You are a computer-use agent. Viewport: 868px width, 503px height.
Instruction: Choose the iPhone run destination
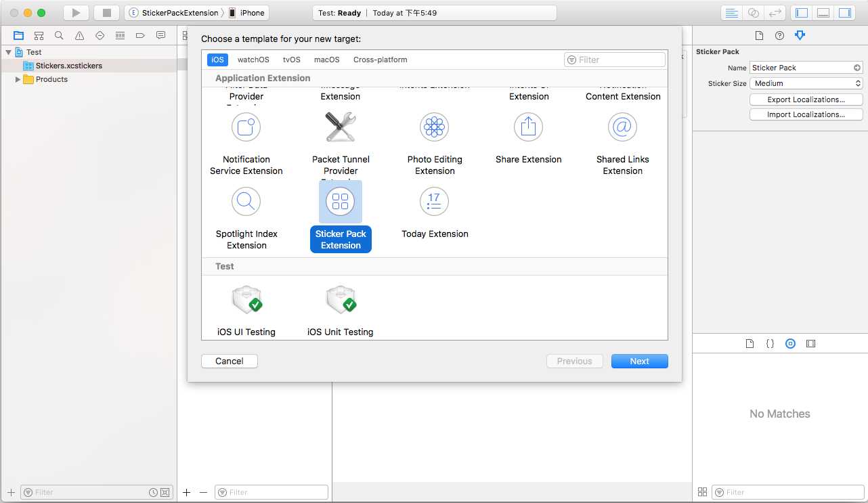[247, 13]
